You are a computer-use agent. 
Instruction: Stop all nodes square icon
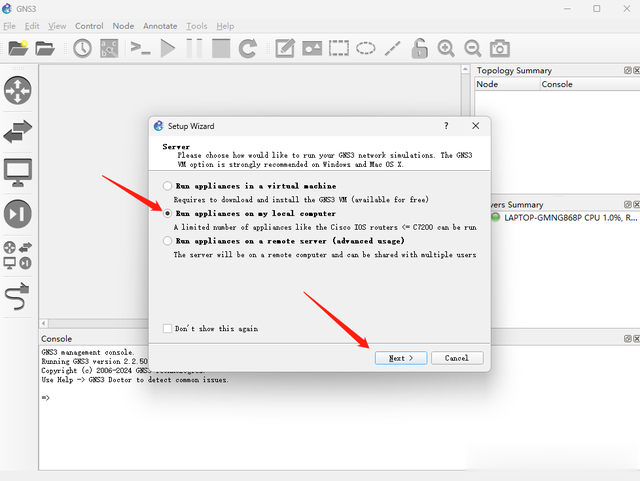tap(221, 48)
